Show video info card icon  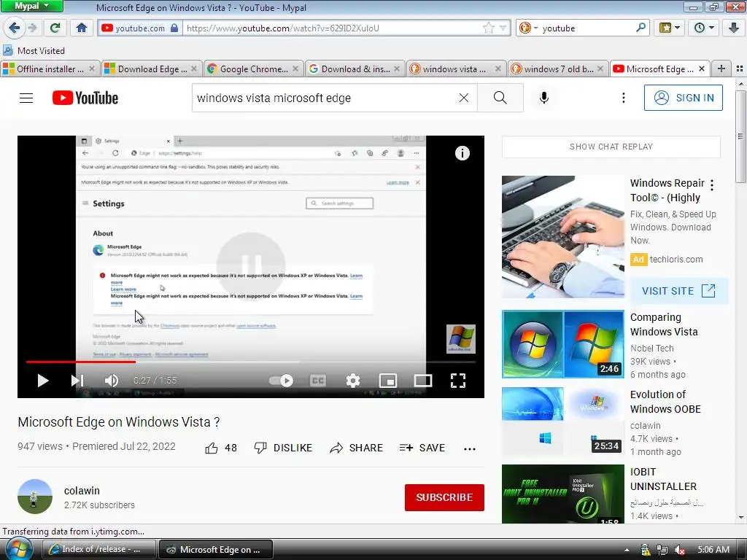tap(462, 153)
